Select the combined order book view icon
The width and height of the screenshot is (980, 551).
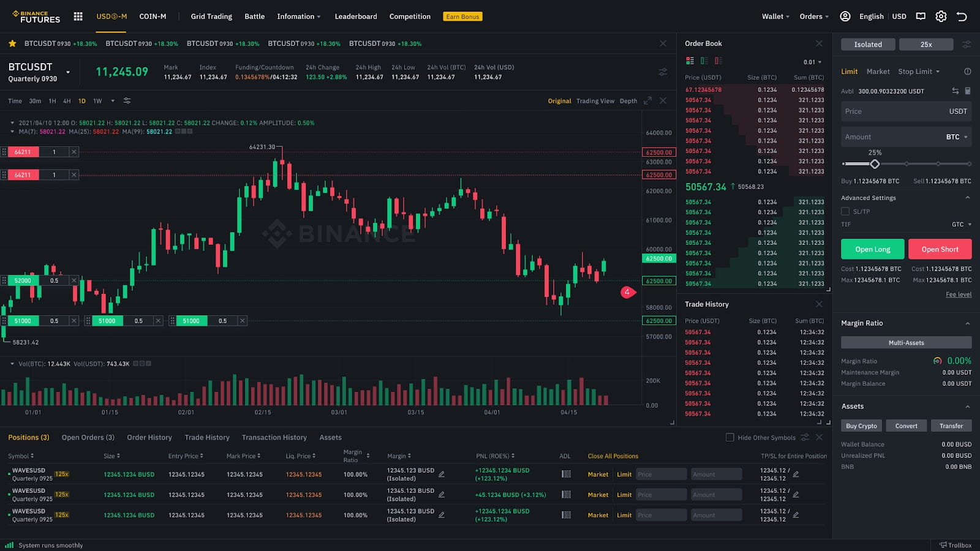[x=690, y=61]
